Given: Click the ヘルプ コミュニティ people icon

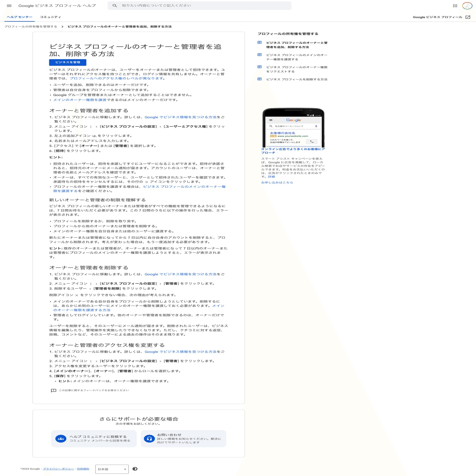Looking at the screenshot, I should (61, 439).
